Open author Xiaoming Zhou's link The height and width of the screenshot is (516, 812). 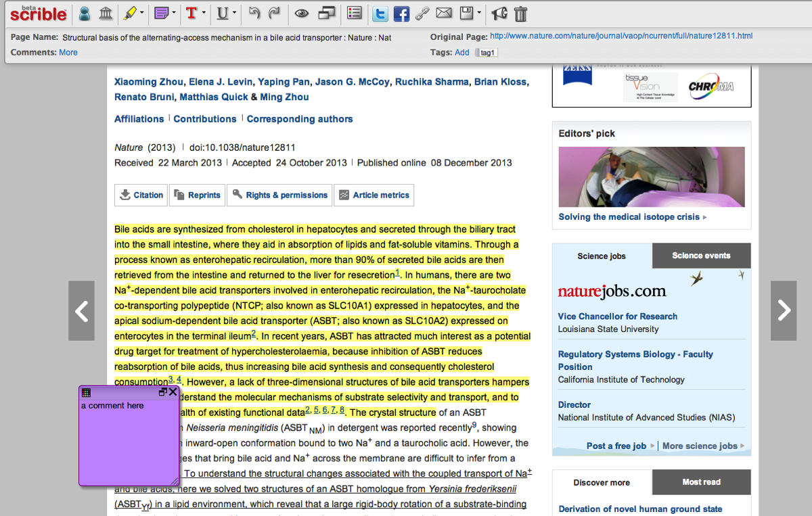(x=149, y=82)
